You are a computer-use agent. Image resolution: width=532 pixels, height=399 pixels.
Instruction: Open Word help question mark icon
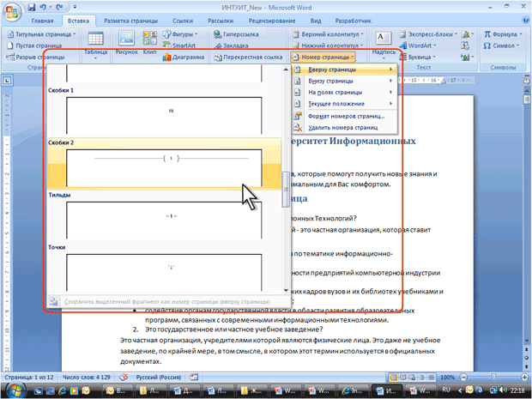(x=525, y=21)
